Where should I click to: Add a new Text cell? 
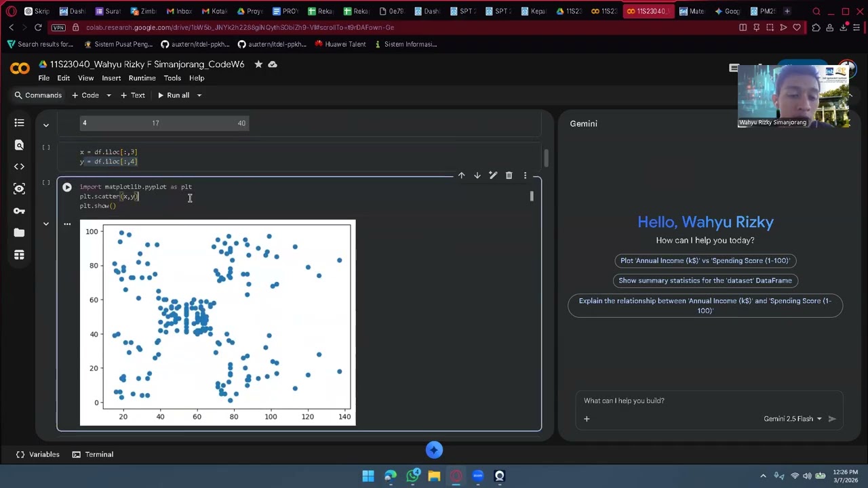[133, 96]
